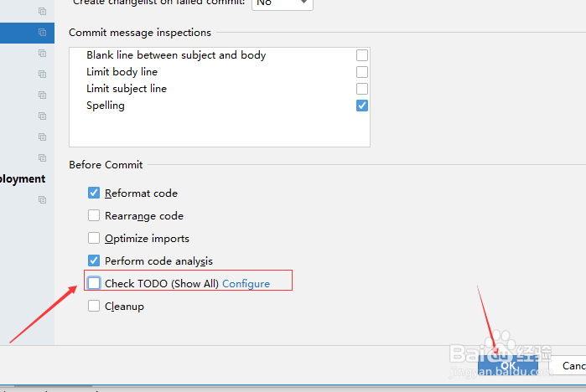Enable the Blank line between subject and body inspection
Screen dimensions: 586x392
click(x=362, y=55)
